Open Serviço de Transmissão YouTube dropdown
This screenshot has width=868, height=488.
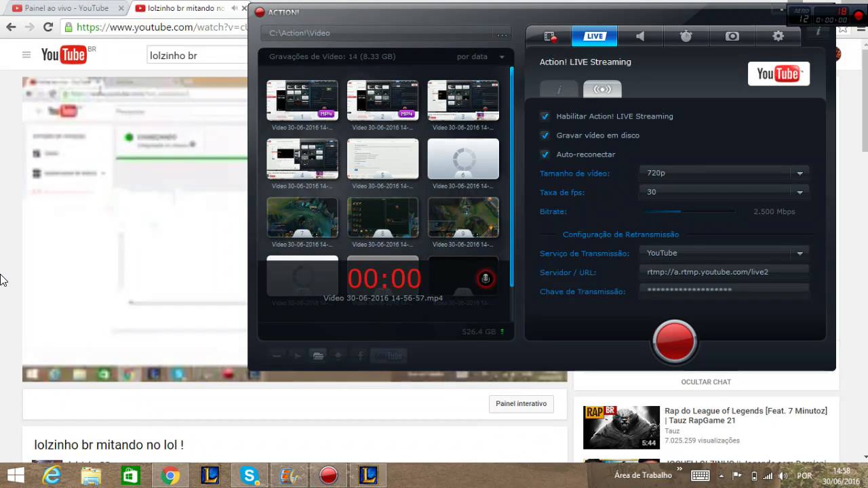[724, 253]
